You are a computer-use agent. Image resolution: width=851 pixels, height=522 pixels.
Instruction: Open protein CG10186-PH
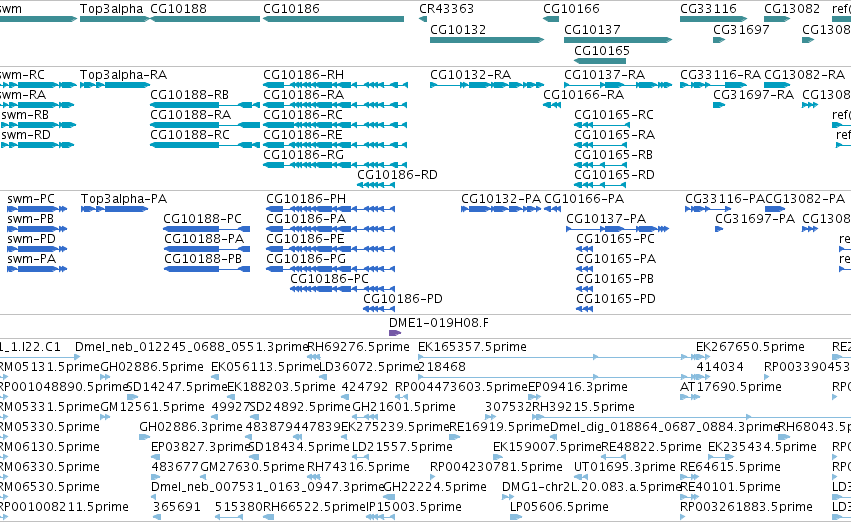[331, 209]
